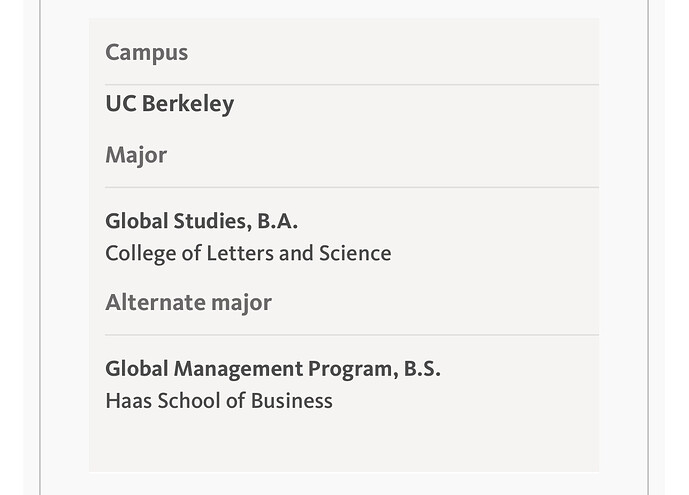Click the "Haas School of Business" text

(218, 401)
